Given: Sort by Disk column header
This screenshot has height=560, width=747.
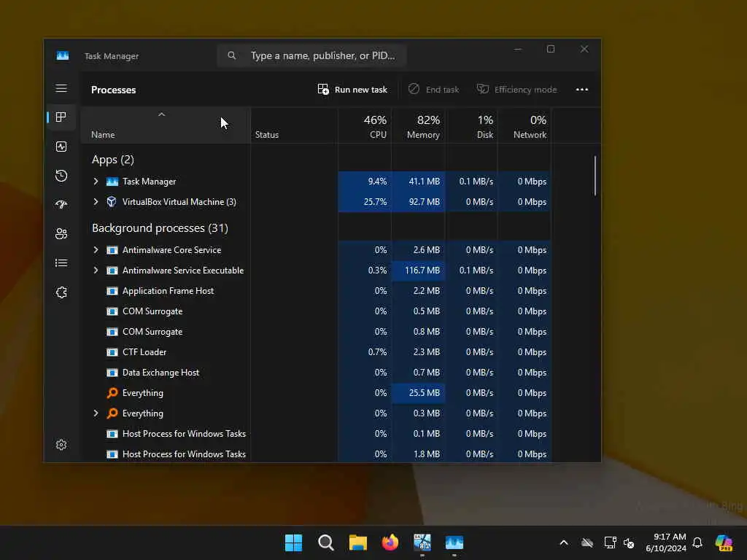Looking at the screenshot, I should pos(472,125).
